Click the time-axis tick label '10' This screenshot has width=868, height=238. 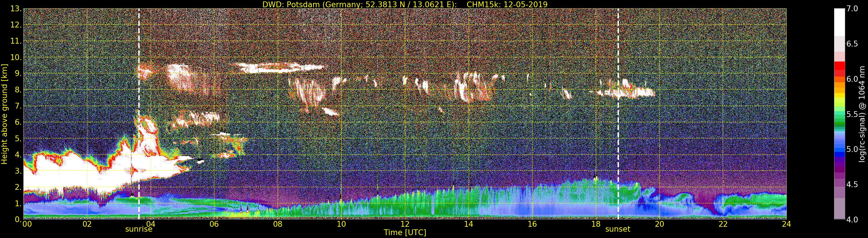[x=341, y=224]
